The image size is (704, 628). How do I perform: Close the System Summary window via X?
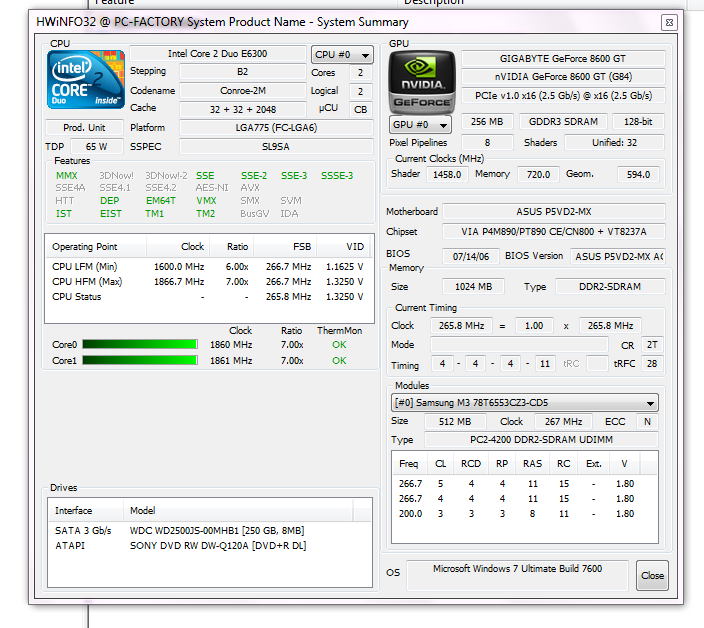pos(669,22)
